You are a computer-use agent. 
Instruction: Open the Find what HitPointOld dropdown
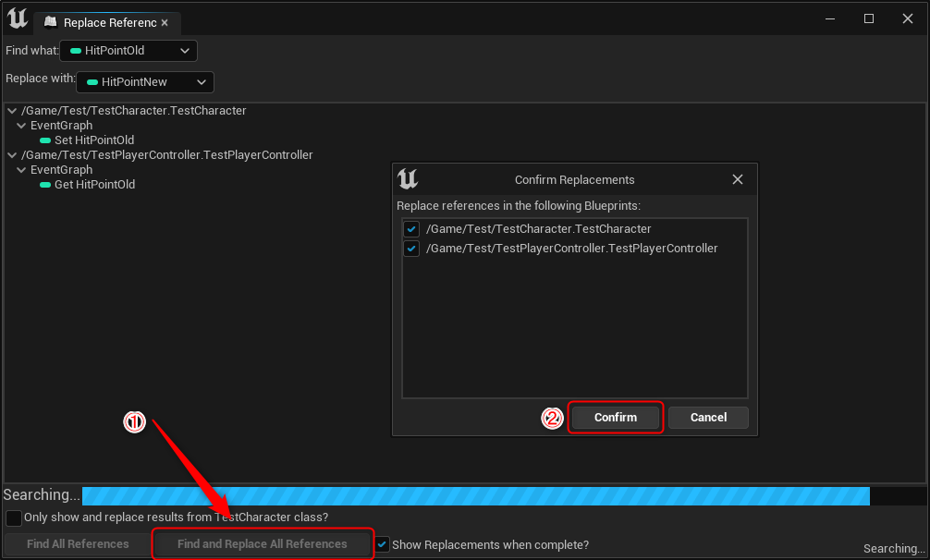click(128, 51)
